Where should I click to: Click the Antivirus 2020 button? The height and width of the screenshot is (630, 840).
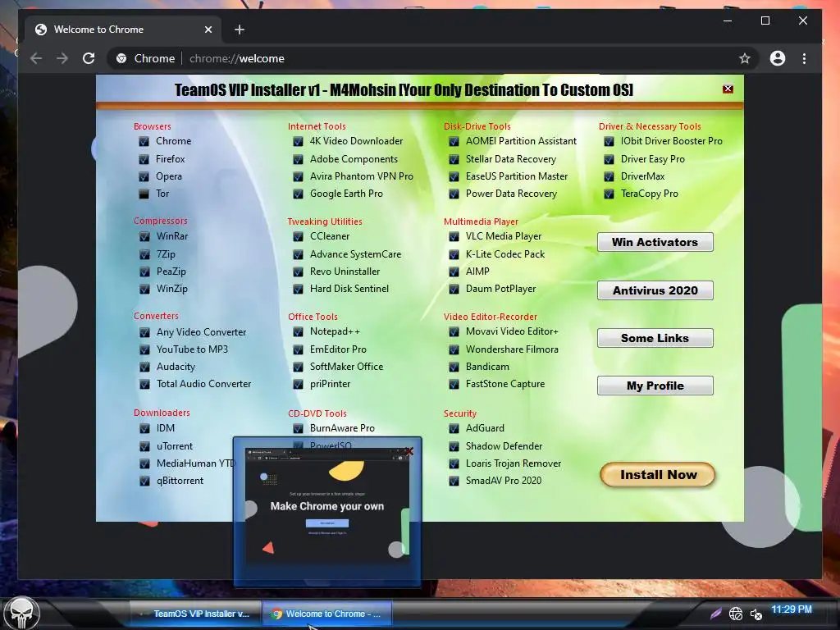pyautogui.click(x=655, y=290)
